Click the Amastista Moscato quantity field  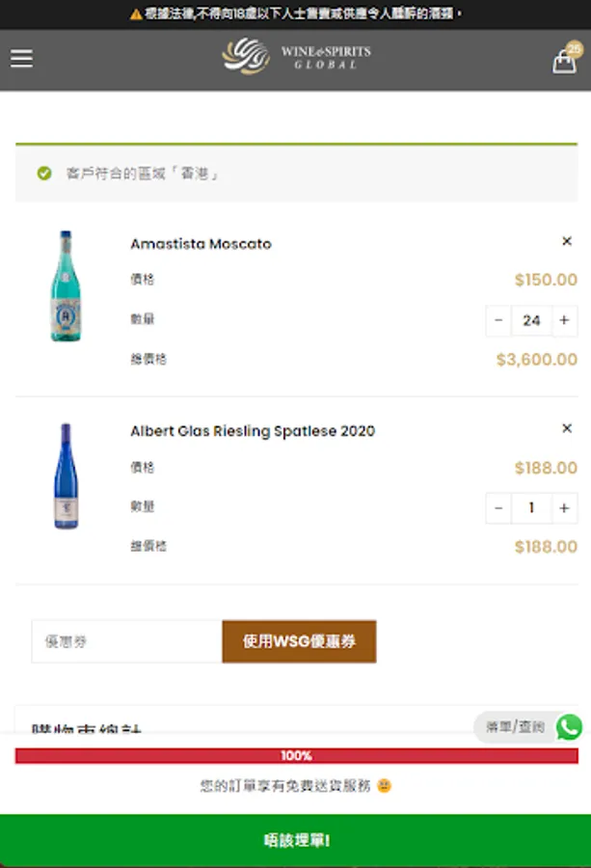pos(531,320)
